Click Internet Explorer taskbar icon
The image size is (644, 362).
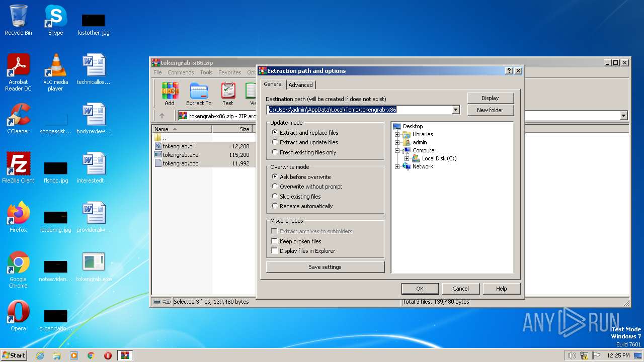click(40, 355)
